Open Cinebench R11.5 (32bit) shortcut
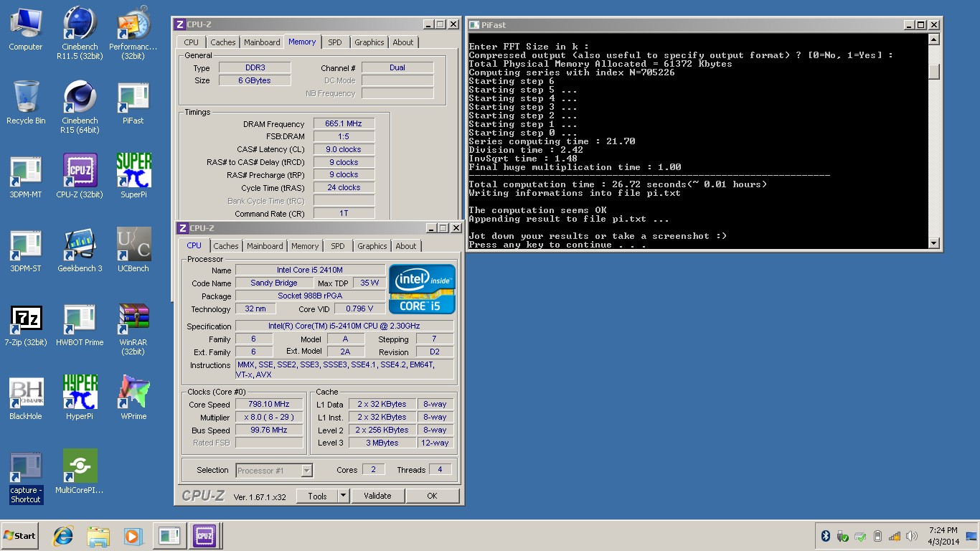Image resolution: width=980 pixels, height=551 pixels. (x=80, y=32)
